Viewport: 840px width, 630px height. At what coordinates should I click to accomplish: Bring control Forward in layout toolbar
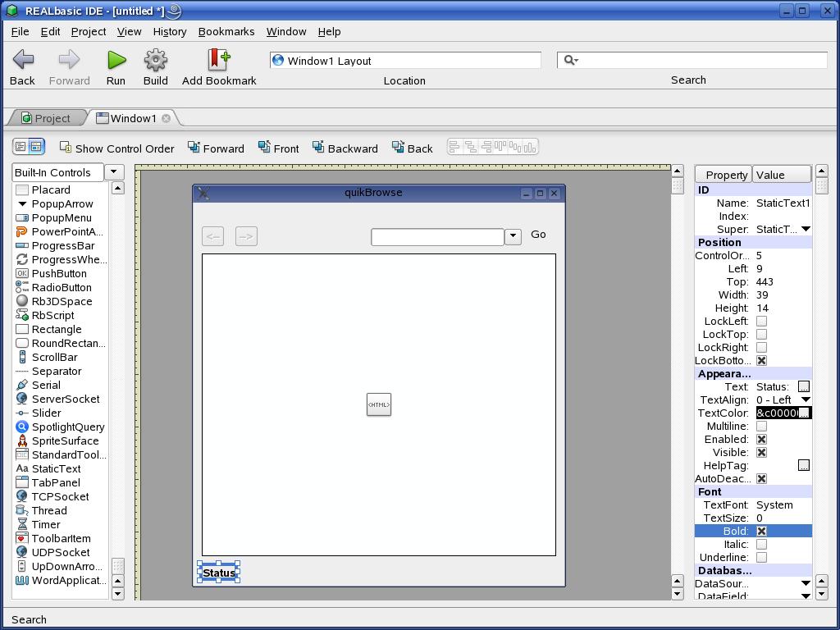[216, 148]
